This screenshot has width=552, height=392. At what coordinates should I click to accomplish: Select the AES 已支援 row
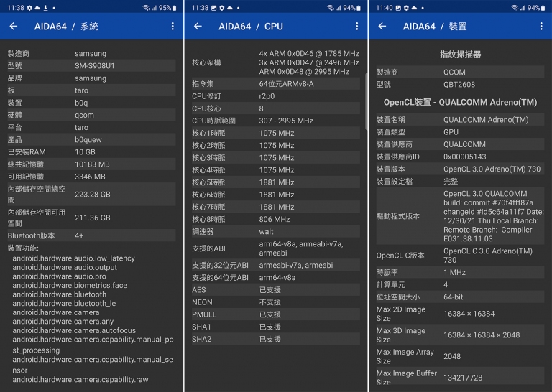point(276,290)
